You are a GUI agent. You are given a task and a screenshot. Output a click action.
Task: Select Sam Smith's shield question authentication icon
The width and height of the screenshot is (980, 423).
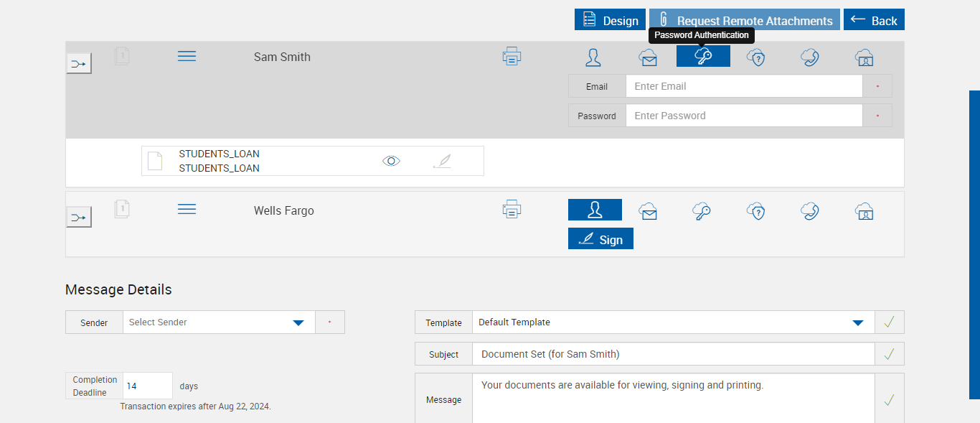(x=755, y=57)
